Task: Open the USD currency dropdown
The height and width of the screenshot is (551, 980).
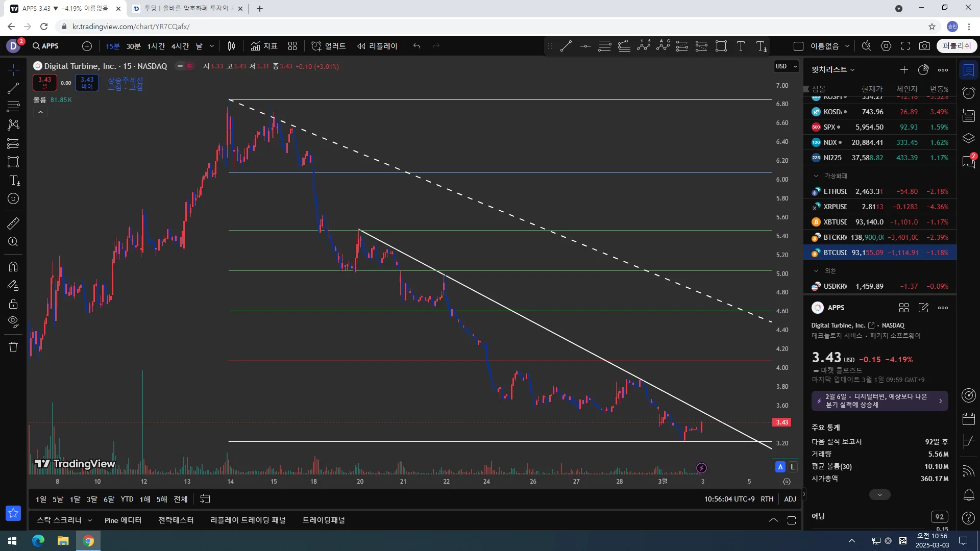Action: point(786,66)
